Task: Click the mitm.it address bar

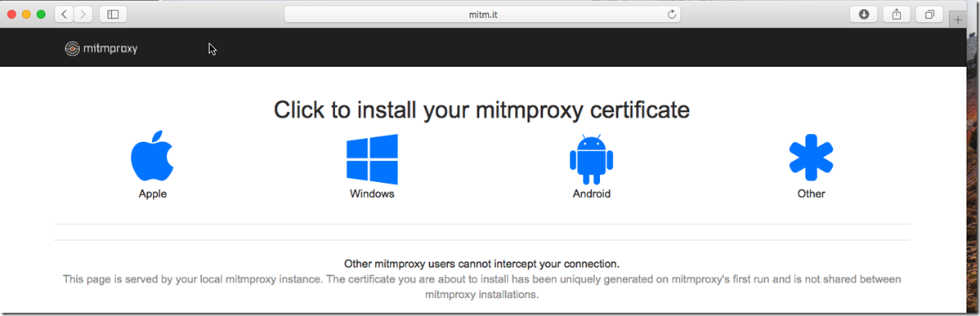Action: pos(482,14)
